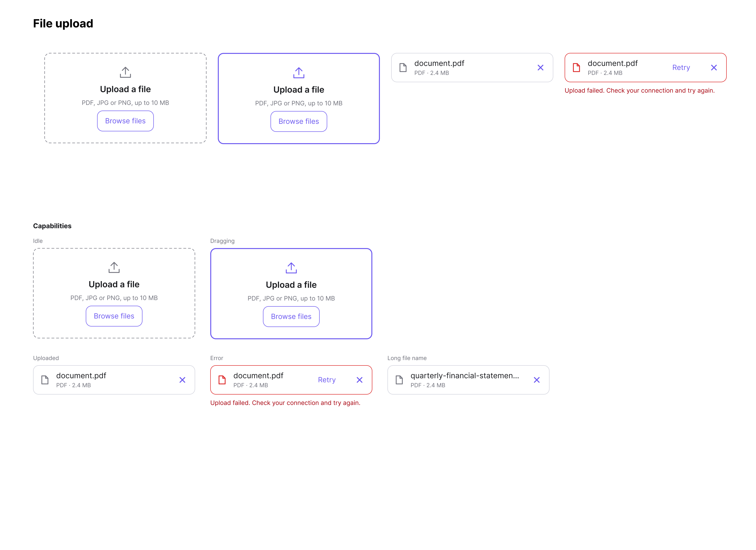The width and height of the screenshot is (756, 550).
Task: Click upload icon in the Idle dropzone
Action: click(x=114, y=267)
